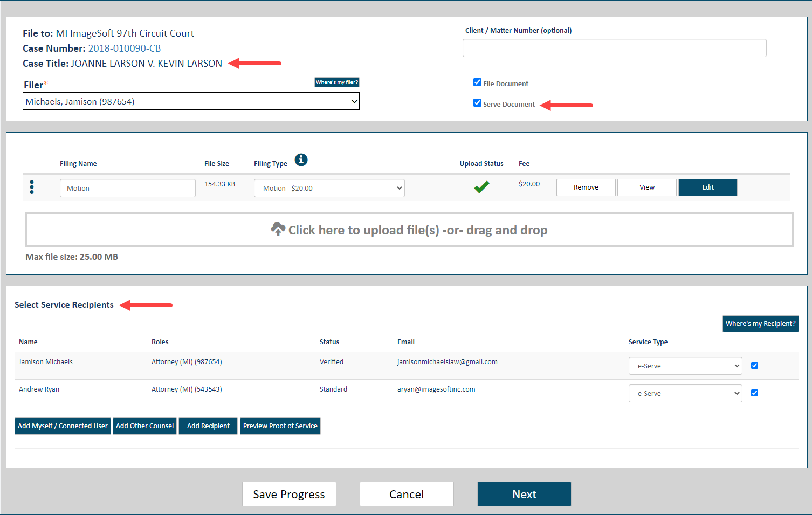Click the Filing Name Motion field
Viewport: 812px width, 515px height.
(x=128, y=188)
